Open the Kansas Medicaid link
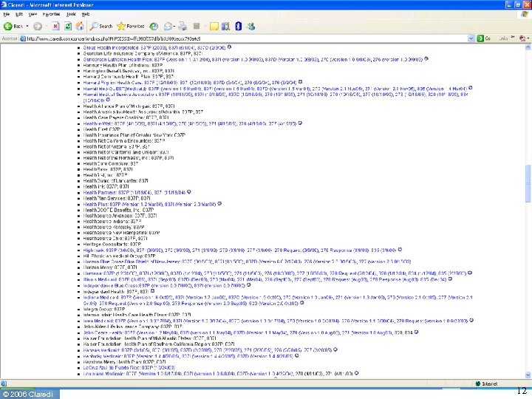Screen dimensions: 532x399 (208, 350)
